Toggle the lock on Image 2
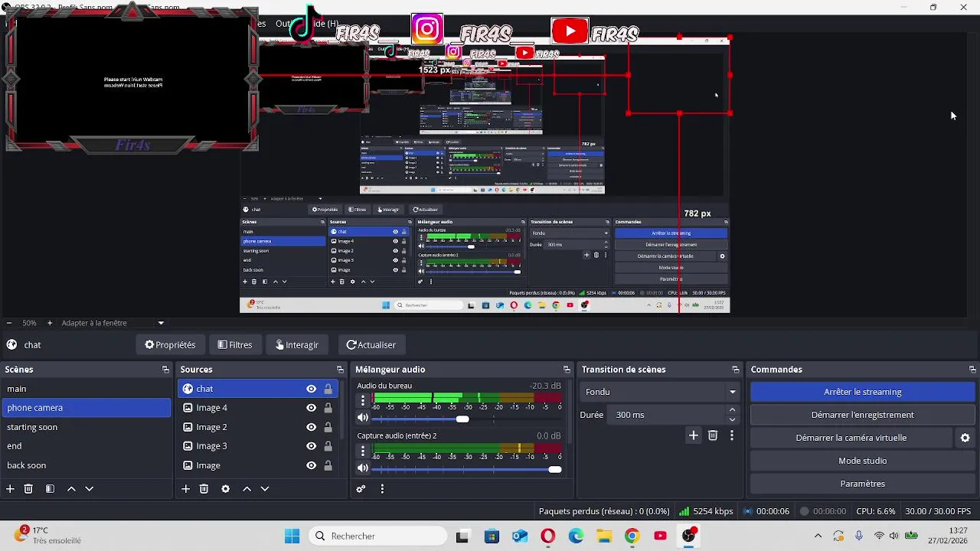Screen dimensions: 980x551 pos(328,427)
